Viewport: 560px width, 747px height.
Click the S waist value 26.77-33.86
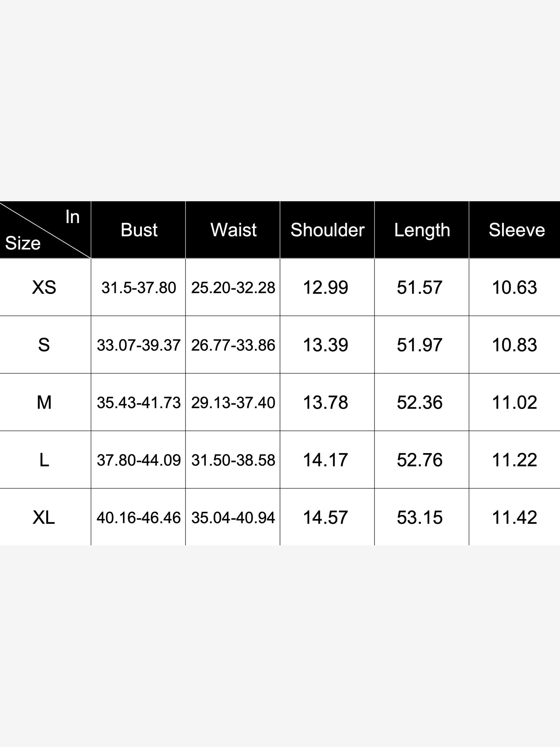[x=233, y=345]
